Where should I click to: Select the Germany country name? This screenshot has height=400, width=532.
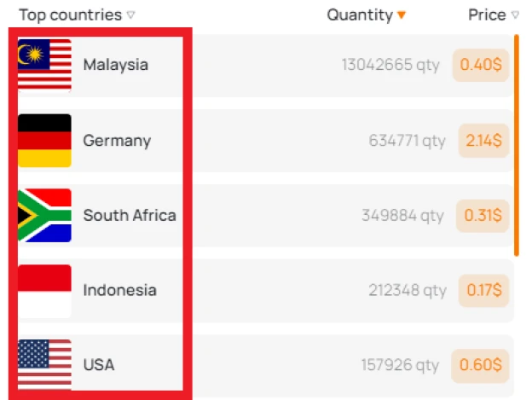(117, 141)
